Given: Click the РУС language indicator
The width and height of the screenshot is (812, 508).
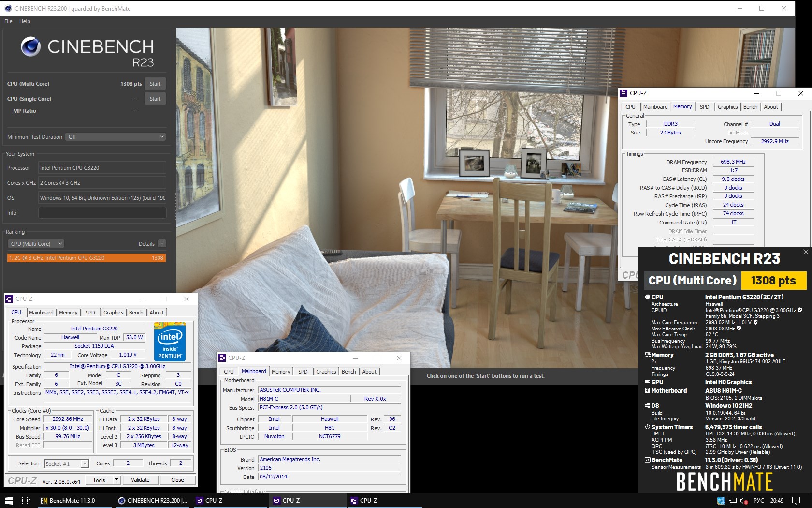Looking at the screenshot, I should click(759, 501).
